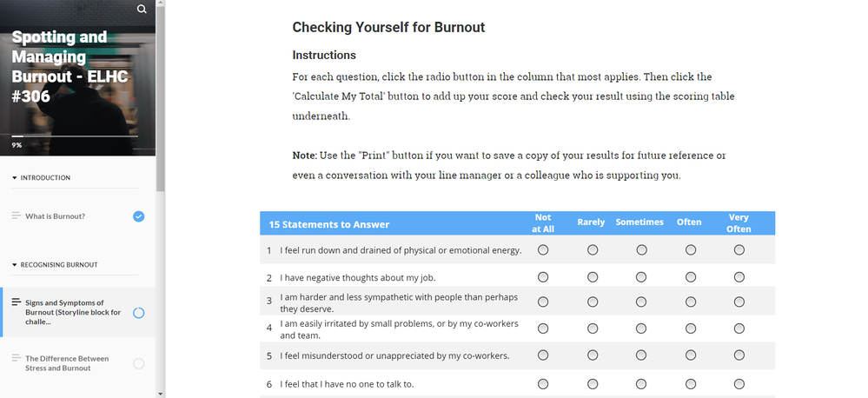This screenshot has height=398, width=868.
Task: Select 'Sometimes' for statement 3 less sympathetic
Action: 641,302
